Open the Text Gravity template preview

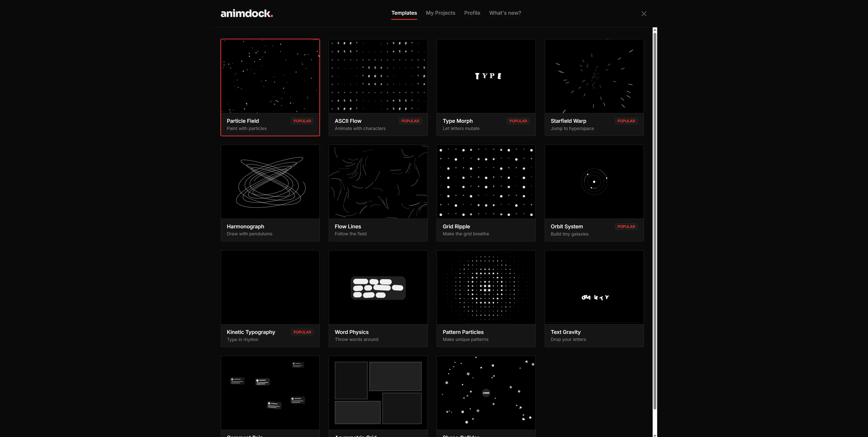pyautogui.click(x=594, y=287)
